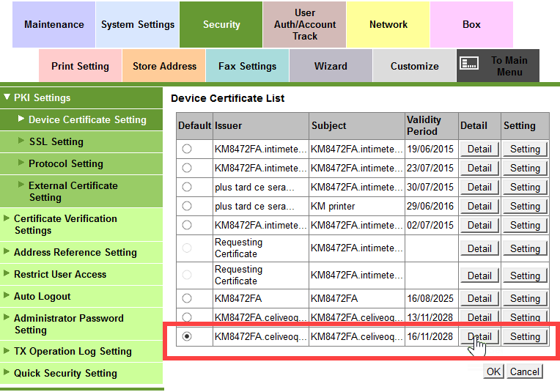Open Detail for 16/11/2028 certificate
Screen dimensions: 560x392
click(x=479, y=336)
